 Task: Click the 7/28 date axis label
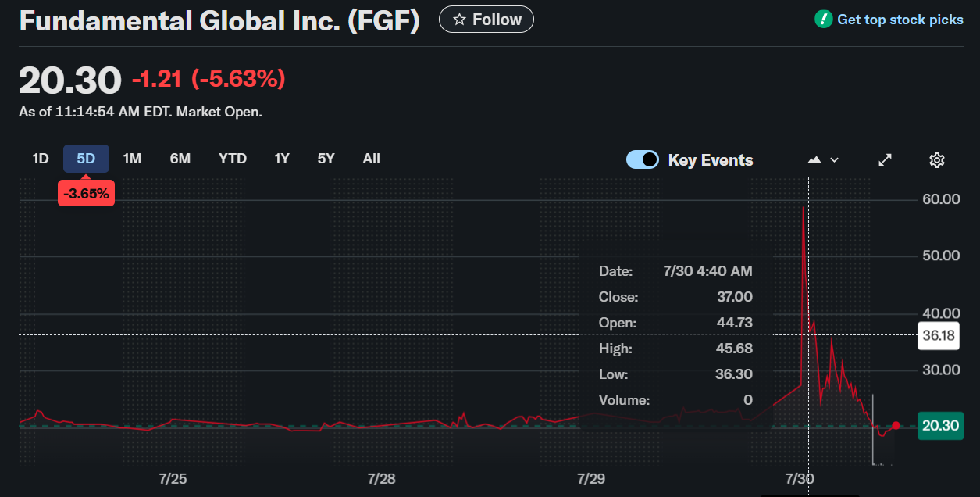(x=381, y=478)
